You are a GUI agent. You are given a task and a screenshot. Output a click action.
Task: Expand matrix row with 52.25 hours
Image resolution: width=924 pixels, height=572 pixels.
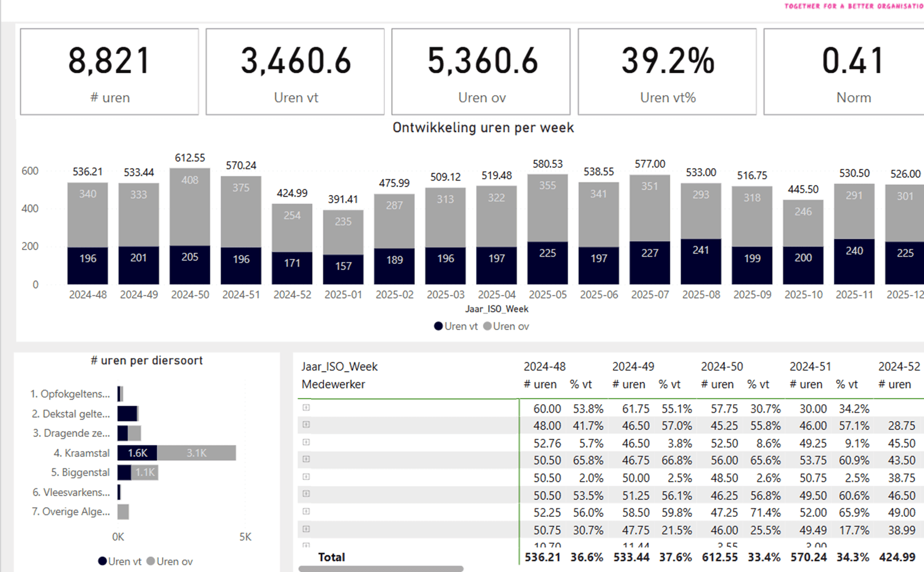[x=306, y=512]
